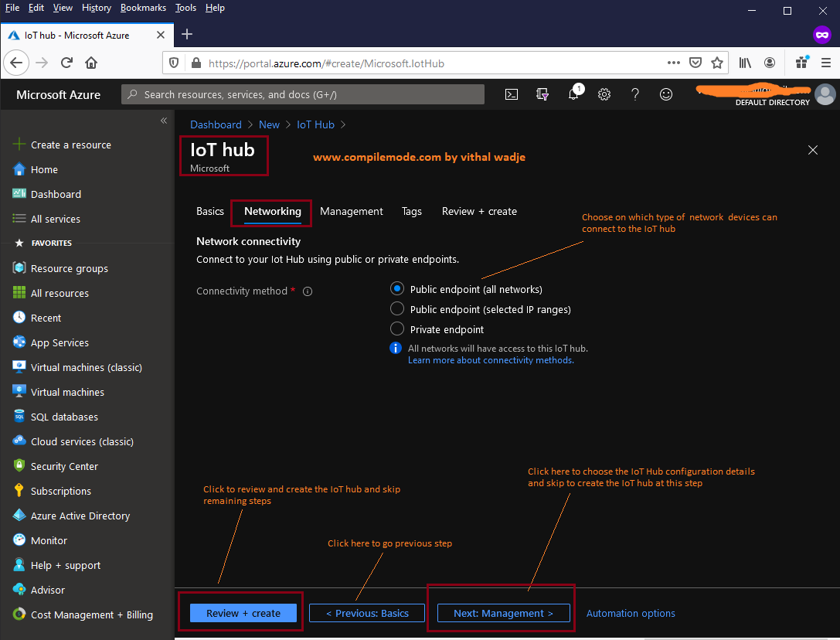This screenshot has height=640, width=840.
Task: Select the Private endpoint option
Action: [396, 328]
